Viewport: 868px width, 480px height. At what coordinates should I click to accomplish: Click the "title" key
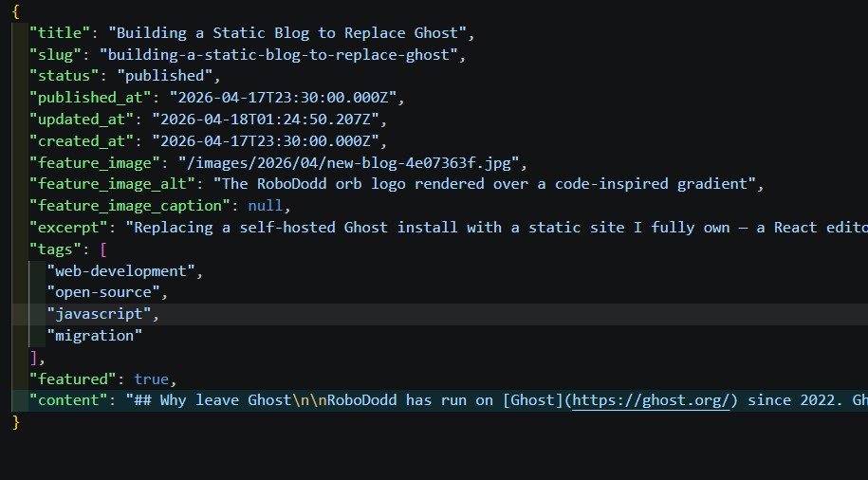point(60,32)
